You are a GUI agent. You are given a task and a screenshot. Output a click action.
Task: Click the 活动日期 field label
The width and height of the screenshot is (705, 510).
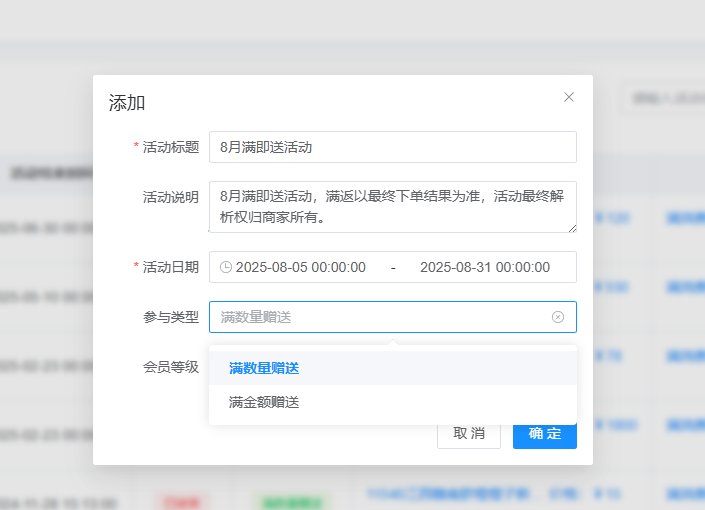click(x=170, y=267)
